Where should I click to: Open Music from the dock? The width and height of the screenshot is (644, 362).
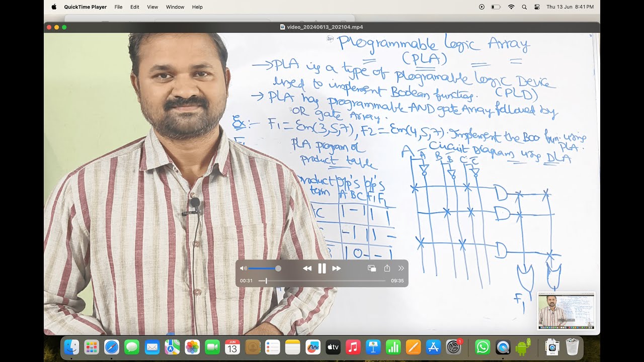353,347
